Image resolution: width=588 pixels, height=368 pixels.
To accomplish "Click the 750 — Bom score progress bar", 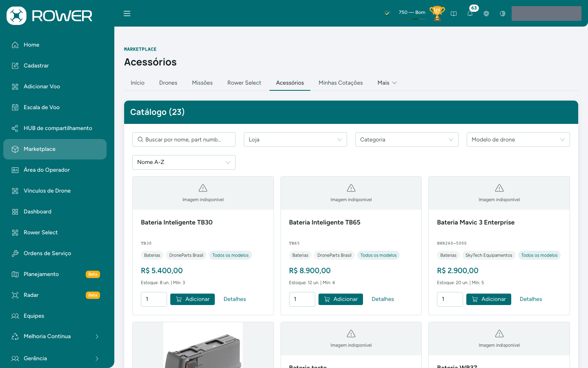I will tap(412, 19).
